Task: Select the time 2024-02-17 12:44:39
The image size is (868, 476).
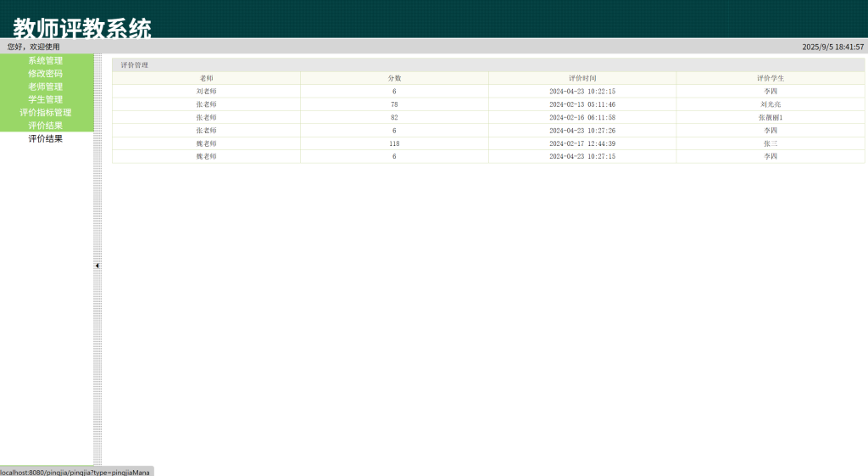Action: click(x=582, y=143)
